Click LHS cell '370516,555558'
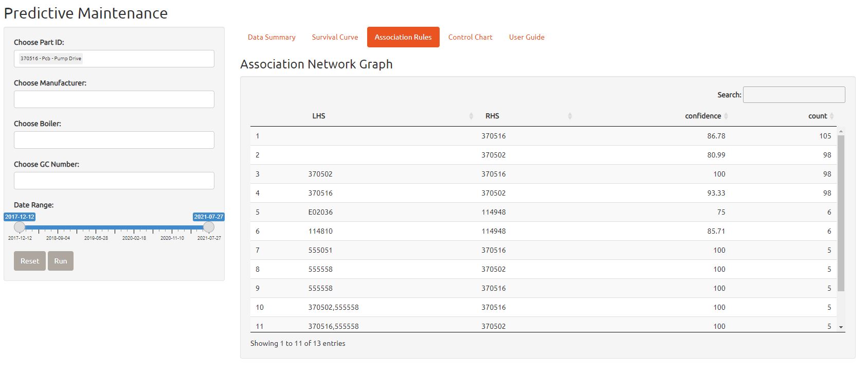 click(x=334, y=326)
